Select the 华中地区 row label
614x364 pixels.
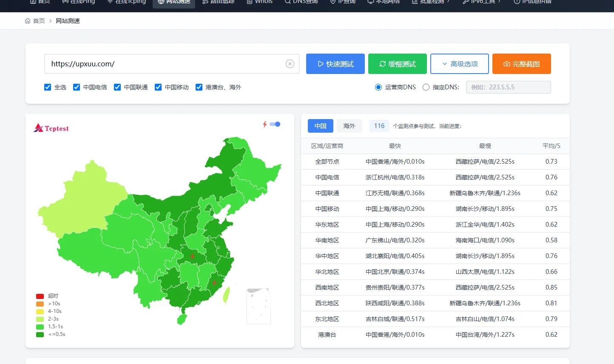pos(327,256)
